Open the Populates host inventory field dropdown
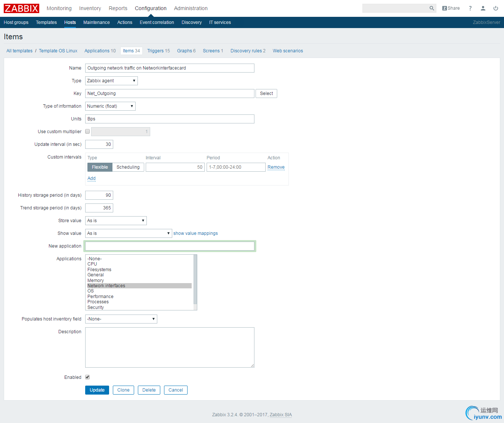 click(121, 319)
